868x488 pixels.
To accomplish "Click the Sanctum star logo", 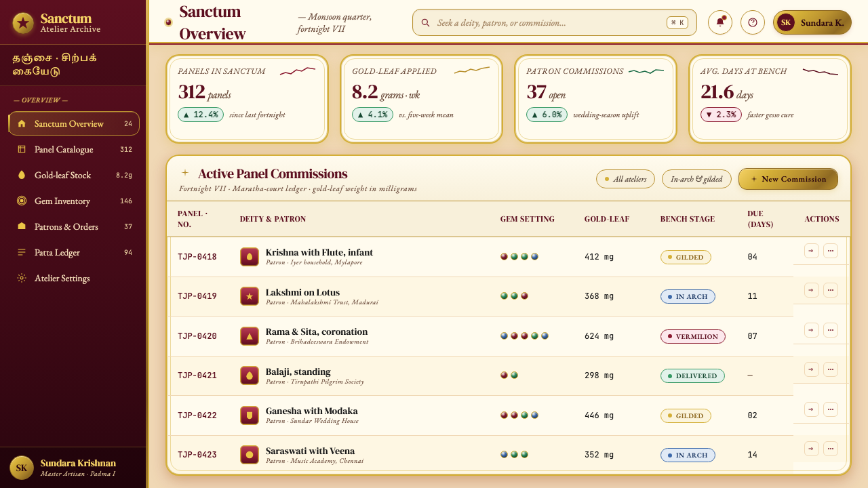I will pyautogui.click(x=23, y=23).
